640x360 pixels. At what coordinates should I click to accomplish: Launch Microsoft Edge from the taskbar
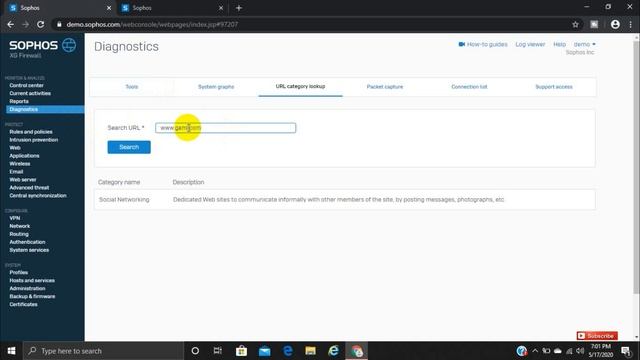coord(288,351)
